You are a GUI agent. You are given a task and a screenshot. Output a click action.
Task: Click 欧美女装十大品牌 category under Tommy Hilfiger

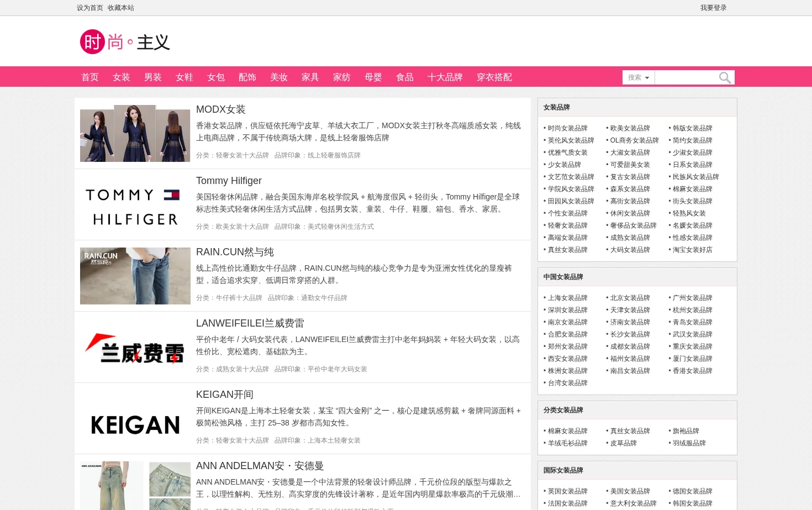coord(242,227)
